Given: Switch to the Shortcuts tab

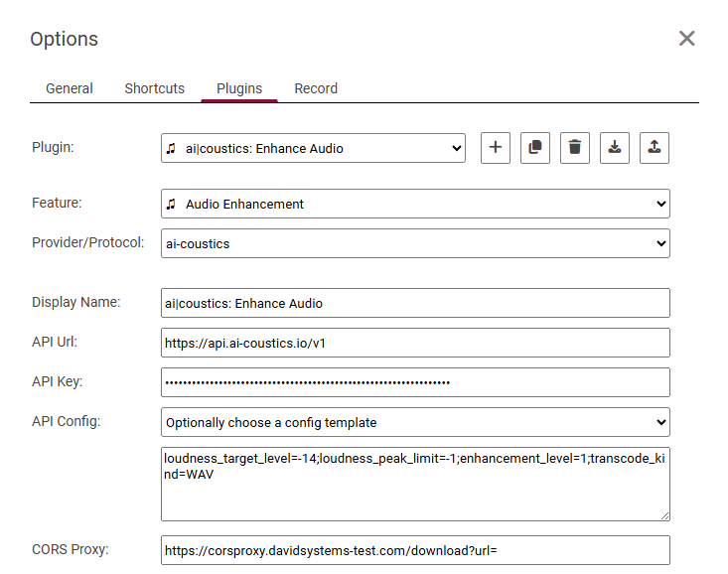Looking at the screenshot, I should click(x=155, y=88).
